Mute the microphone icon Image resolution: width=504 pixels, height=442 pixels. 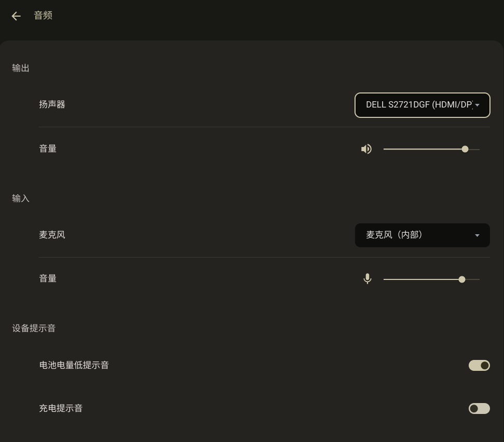tap(367, 279)
